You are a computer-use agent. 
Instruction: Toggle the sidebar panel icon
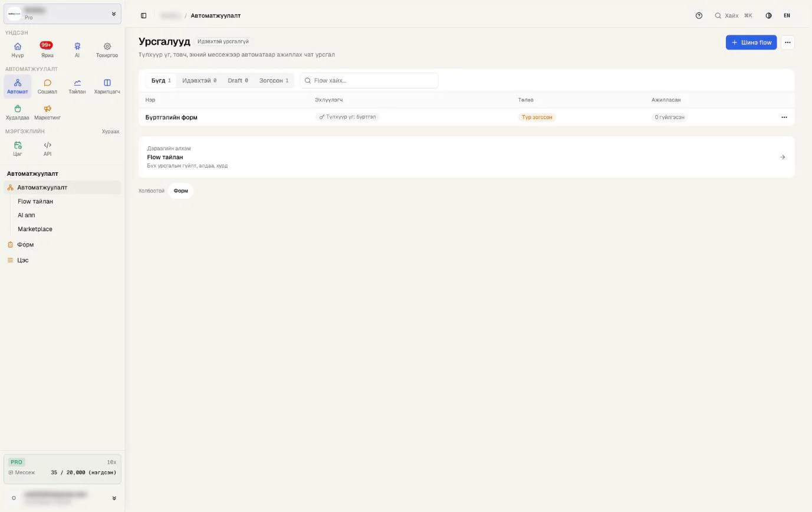pos(143,15)
